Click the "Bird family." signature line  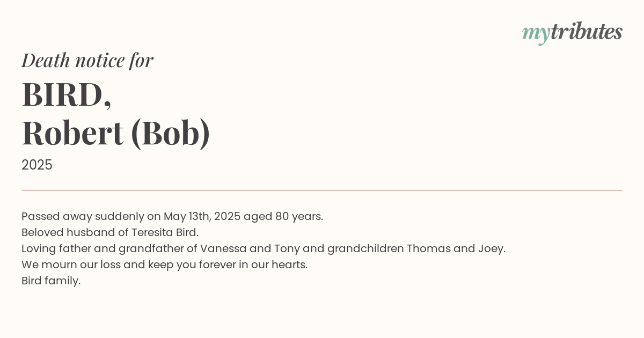click(51, 281)
